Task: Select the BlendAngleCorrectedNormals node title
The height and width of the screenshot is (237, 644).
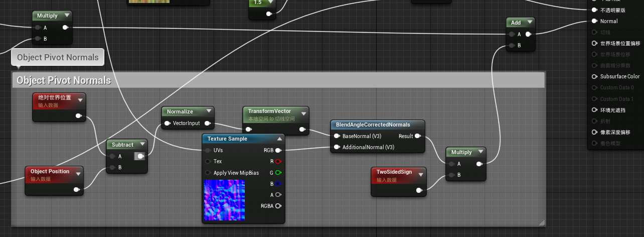Action: [x=373, y=125]
